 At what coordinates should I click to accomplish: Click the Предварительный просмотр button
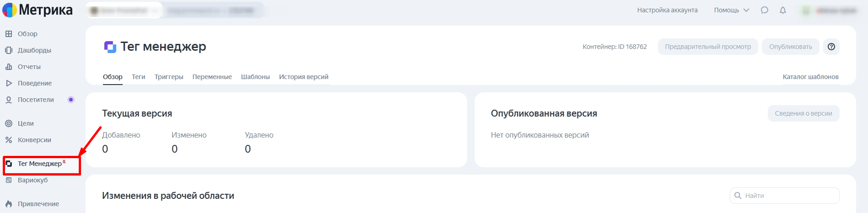(708, 47)
